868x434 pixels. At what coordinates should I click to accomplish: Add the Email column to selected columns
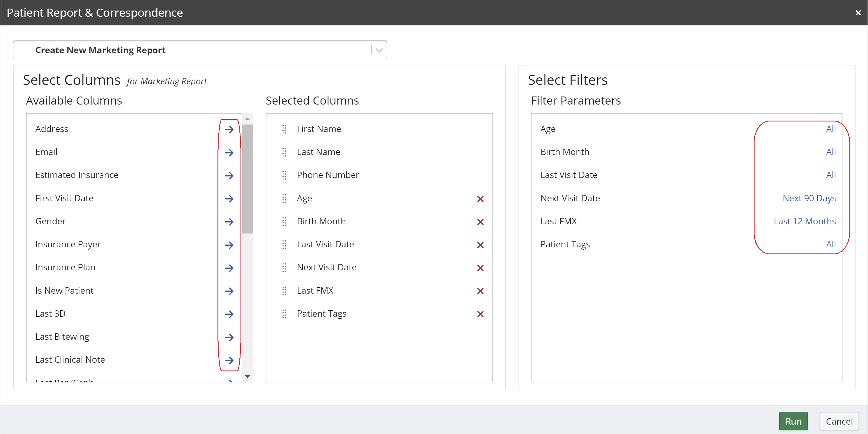click(229, 152)
